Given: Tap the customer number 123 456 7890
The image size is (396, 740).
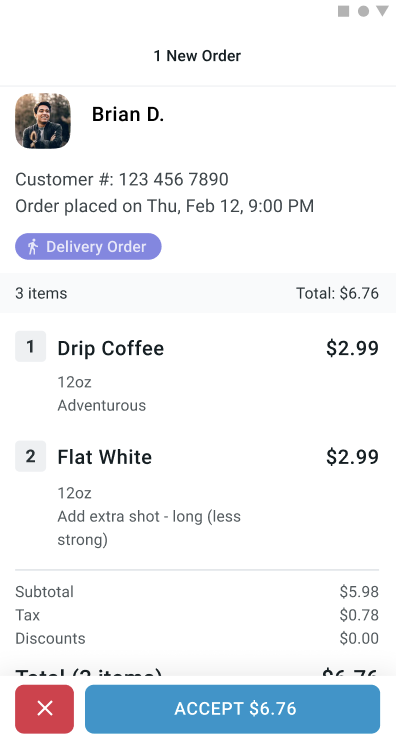Looking at the screenshot, I should (173, 179).
